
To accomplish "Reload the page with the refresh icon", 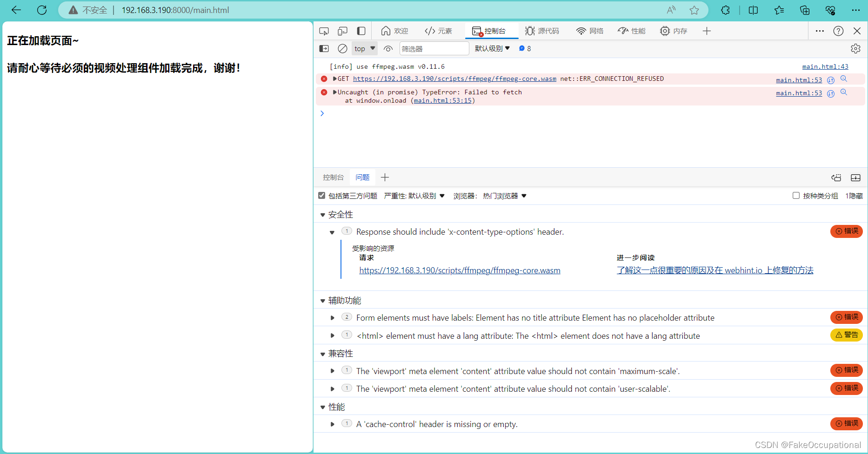I will point(42,10).
